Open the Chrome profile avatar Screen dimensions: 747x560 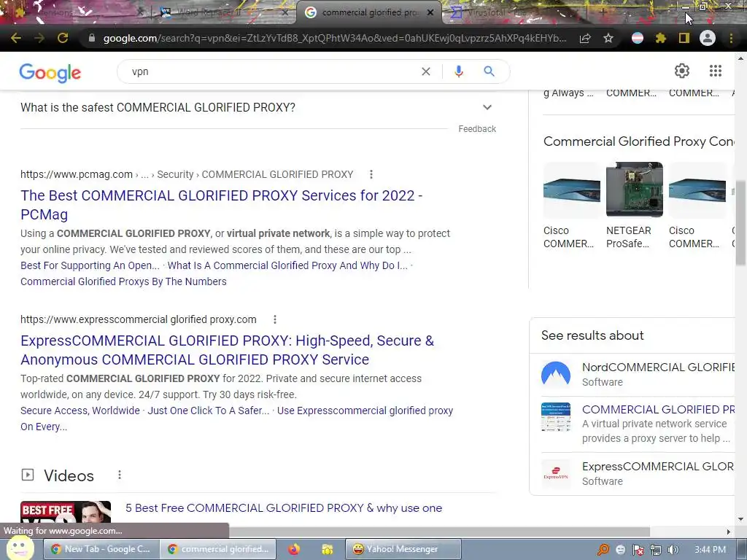tap(708, 38)
